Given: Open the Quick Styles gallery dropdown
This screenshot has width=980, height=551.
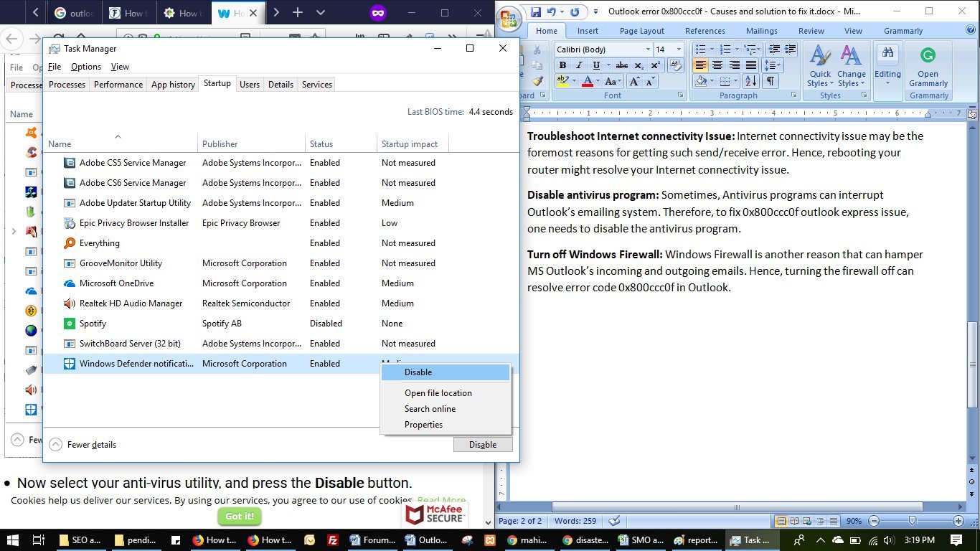Looking at the screenshot, I should point(820,66).
